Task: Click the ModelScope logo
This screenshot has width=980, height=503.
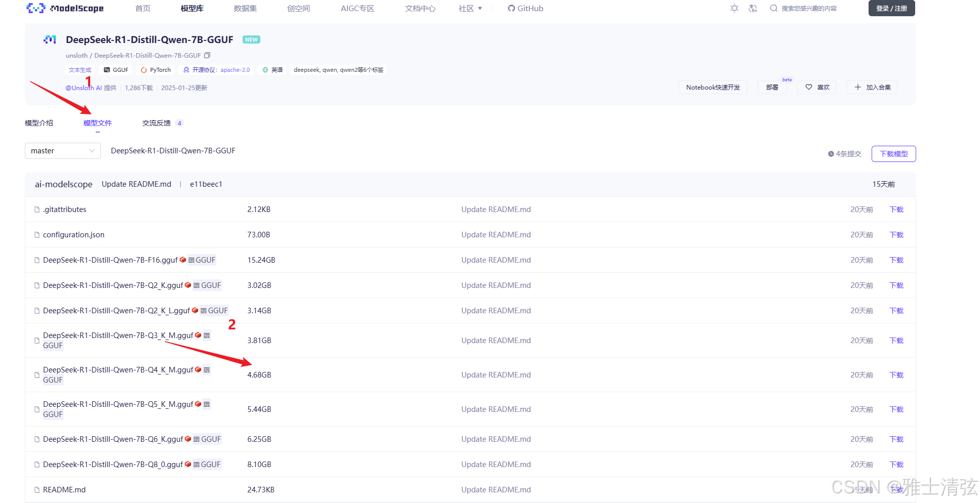Action: (x=65, y=8)
